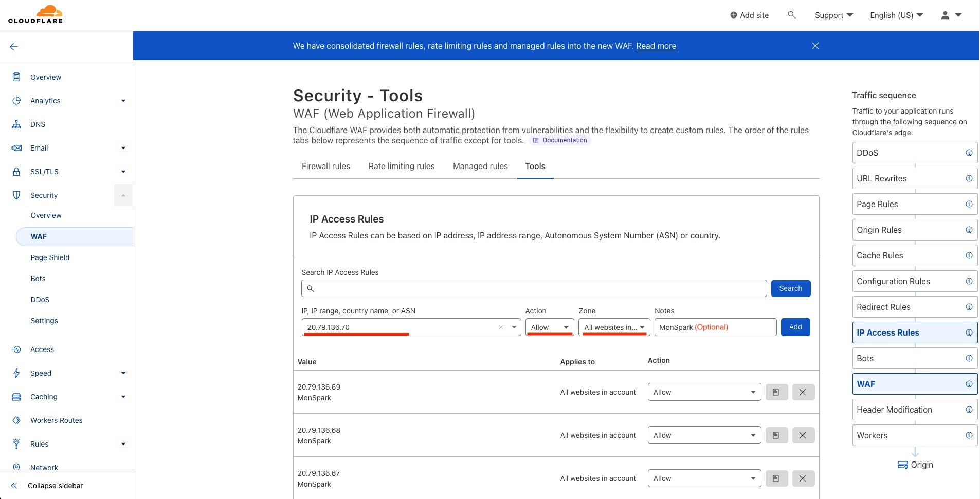Switch to the Firewall rules tab

click(326, 166)
